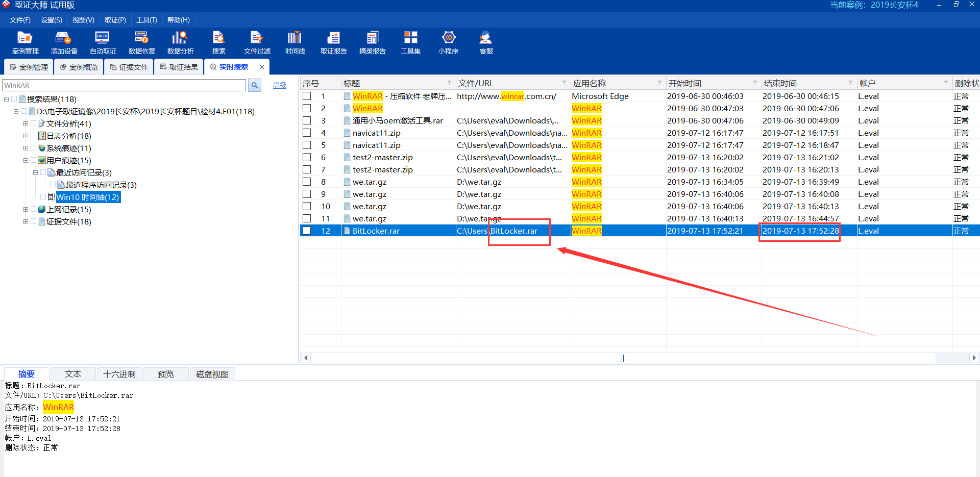The width and height of the screenshot is (980, 477).
Task: Open the 时间线 toolbar icon
Action: [295, 43]
